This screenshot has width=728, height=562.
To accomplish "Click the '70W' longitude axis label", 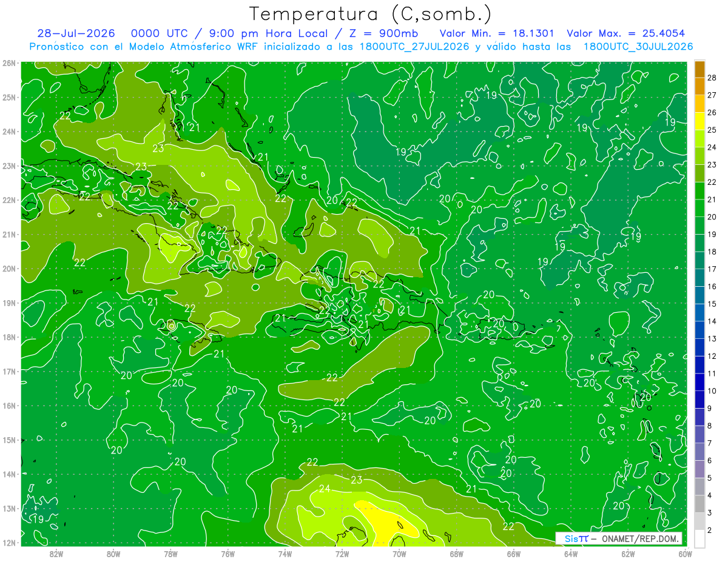I will pos(399,553).
